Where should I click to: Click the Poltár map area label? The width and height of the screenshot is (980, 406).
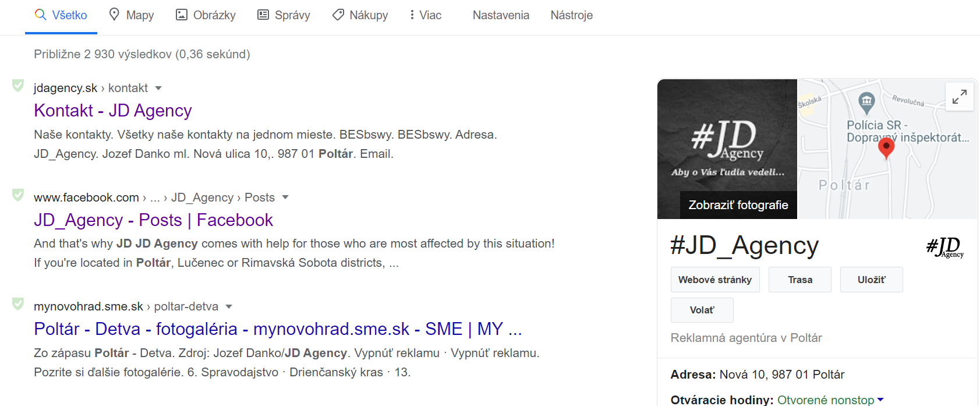[x=844, y=185]
